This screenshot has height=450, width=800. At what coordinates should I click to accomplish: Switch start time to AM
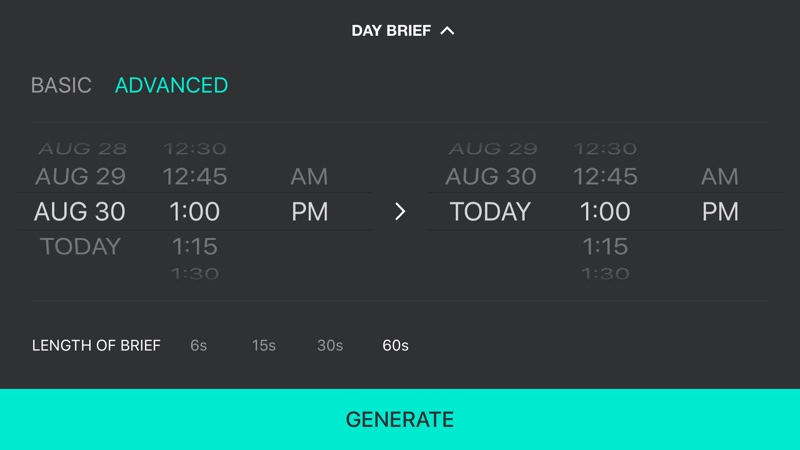click(x=309, y=177)
